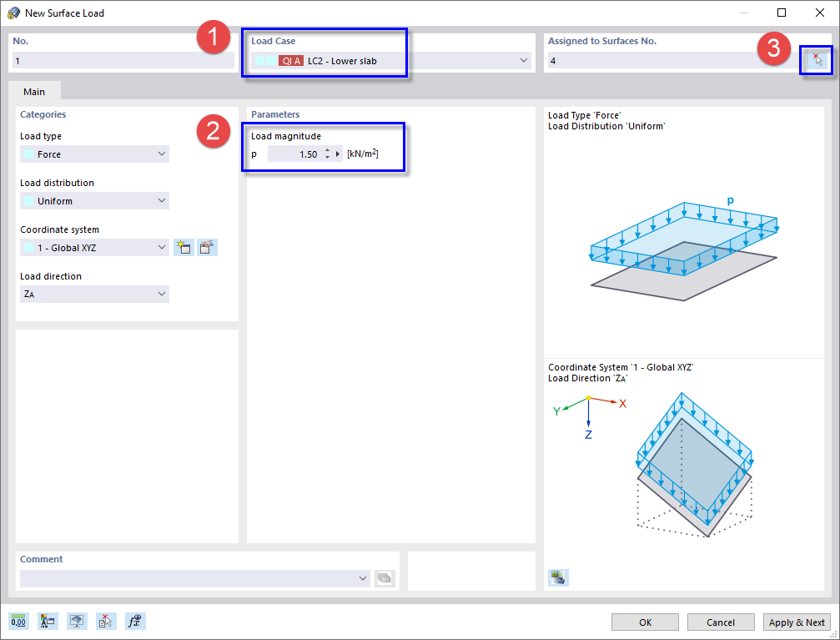Confirm the surface load with OK

click(644, 622)
